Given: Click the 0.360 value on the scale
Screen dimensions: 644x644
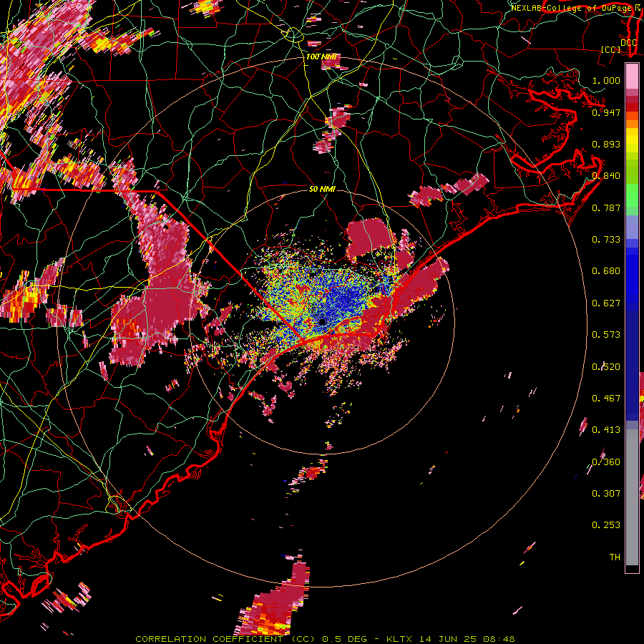Looking at the screenshot, I should pyautogui.click(x=606, y=462).
